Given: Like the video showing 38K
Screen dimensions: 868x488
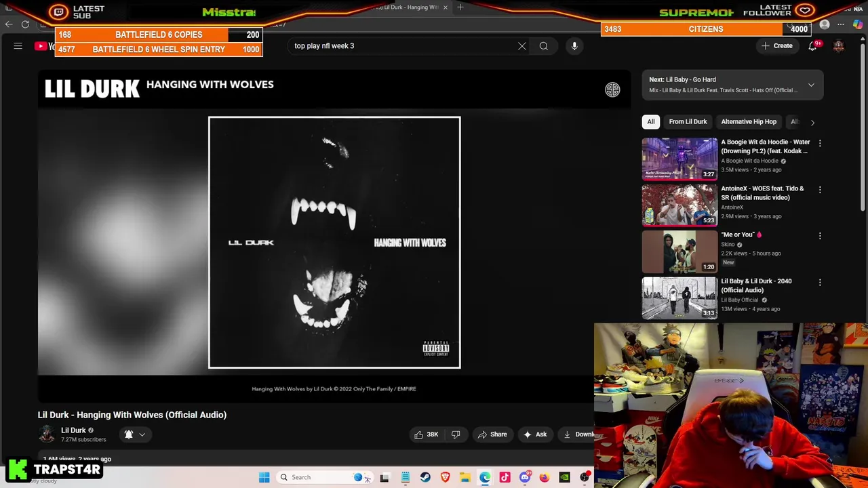Looking at the screenshot, I should pyautogui.click(x=427, y=434).
